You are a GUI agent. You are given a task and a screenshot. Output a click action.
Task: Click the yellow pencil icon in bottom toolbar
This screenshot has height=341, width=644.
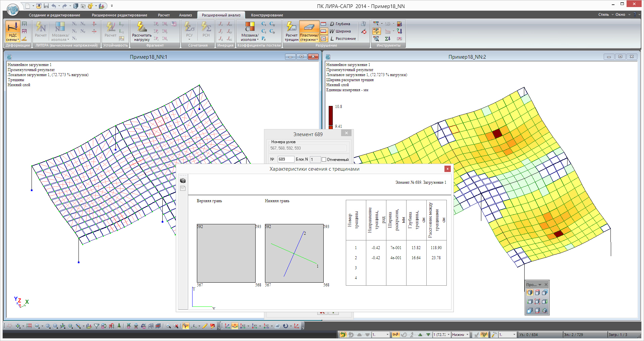coord(205,326)
